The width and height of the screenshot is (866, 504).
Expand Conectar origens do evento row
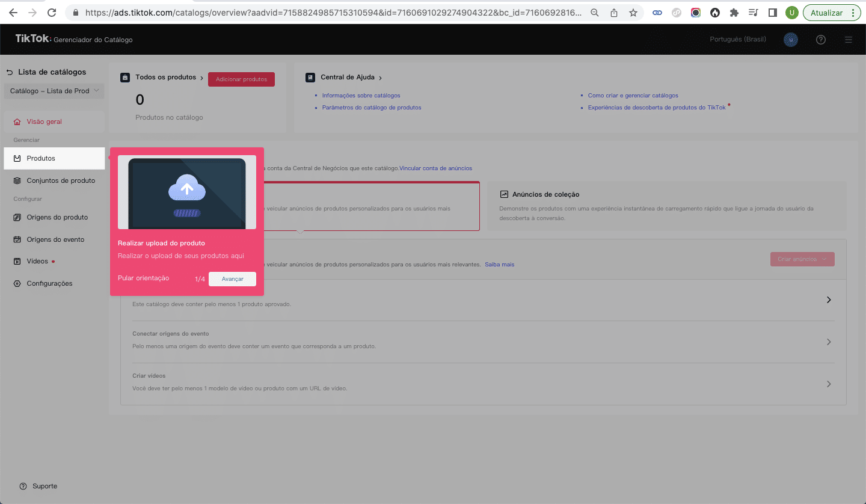(x=484, y=342)
